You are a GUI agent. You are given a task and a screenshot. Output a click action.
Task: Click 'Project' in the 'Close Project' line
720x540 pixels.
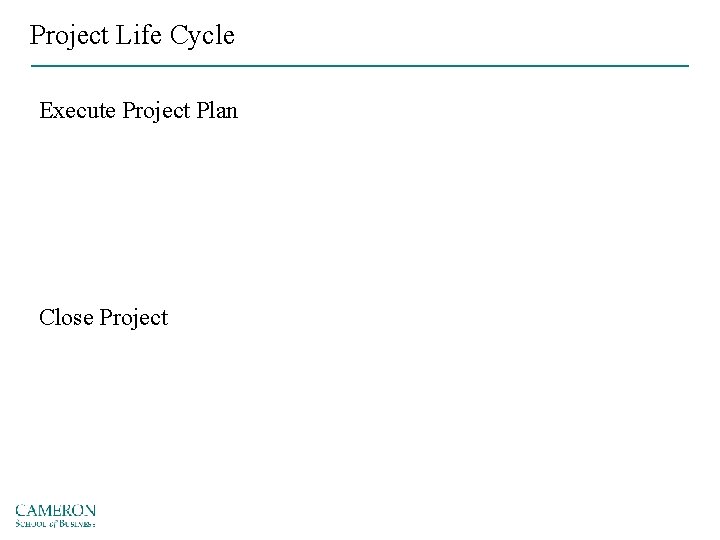[x=134, y=318]
